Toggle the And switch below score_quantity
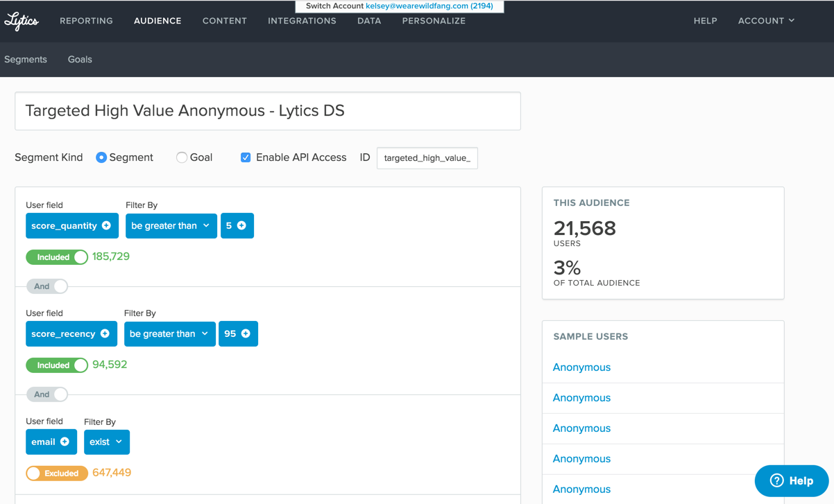Screen dimensions: 834x504 pyautogui.click(x=47, y=286)
